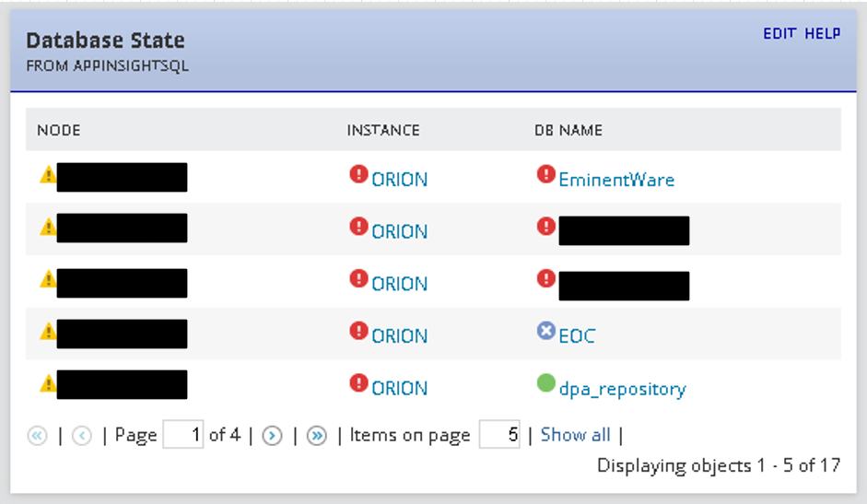Click the warning icon in the dpa_repository row
867x504 pixels.
pos(48,383)
